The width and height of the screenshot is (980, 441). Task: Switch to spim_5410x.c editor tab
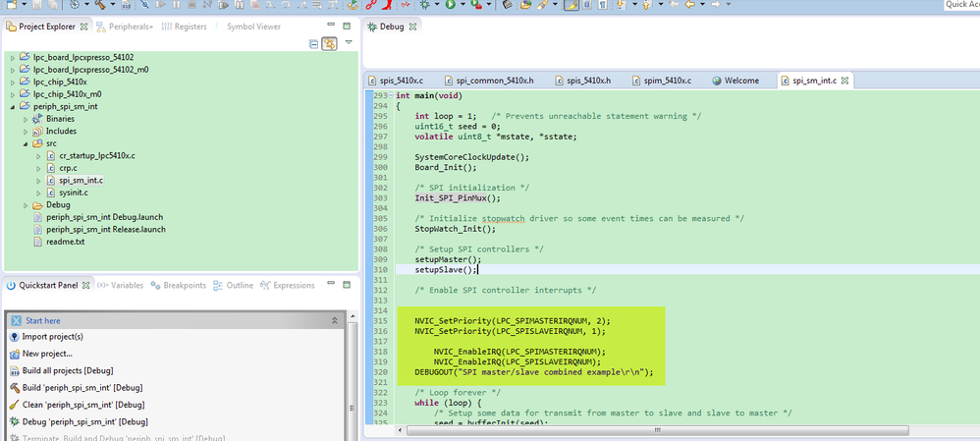pyautogui.click(x=662, y=81)
